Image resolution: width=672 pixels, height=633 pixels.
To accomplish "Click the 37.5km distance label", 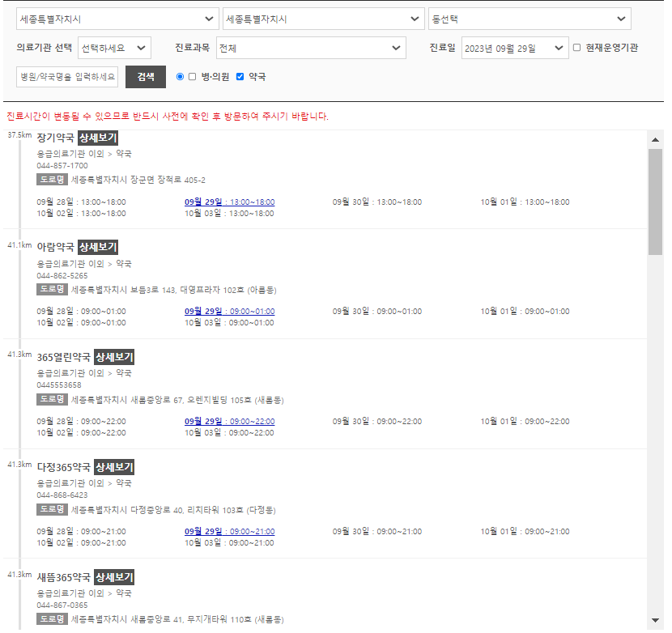I will click(x=19, y=135).
